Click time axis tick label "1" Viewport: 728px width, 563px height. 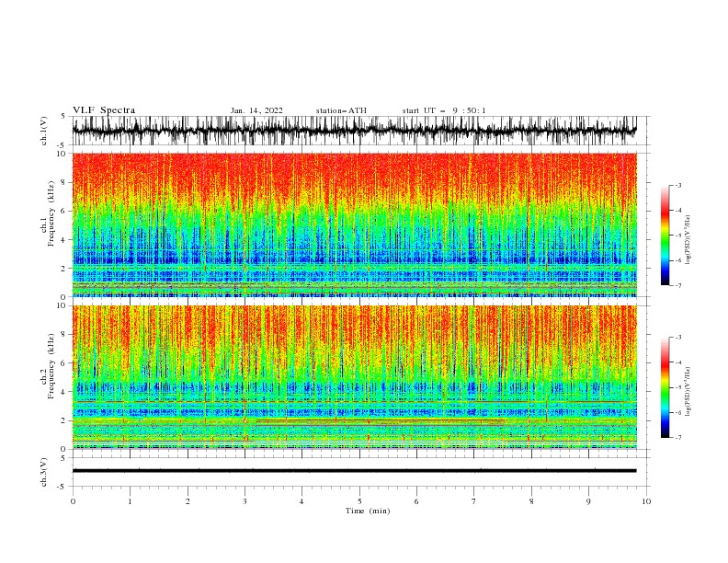130,501
